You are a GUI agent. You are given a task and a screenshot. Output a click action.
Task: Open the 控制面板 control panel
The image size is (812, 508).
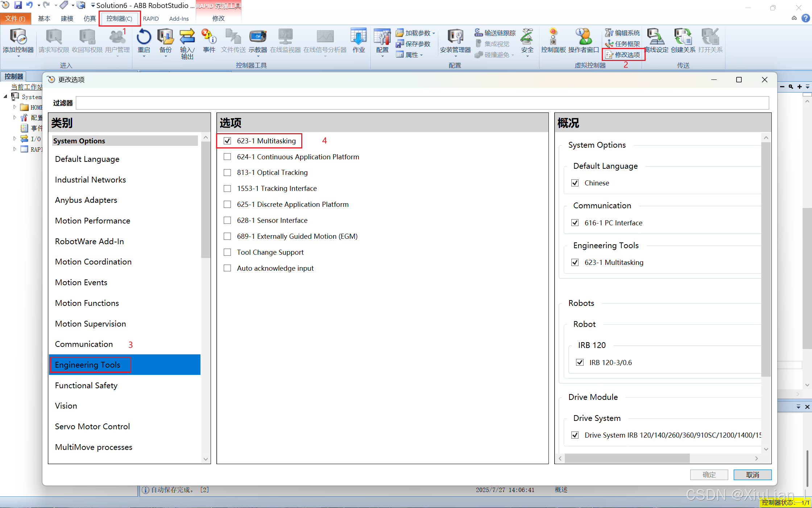tap(553, 41)
